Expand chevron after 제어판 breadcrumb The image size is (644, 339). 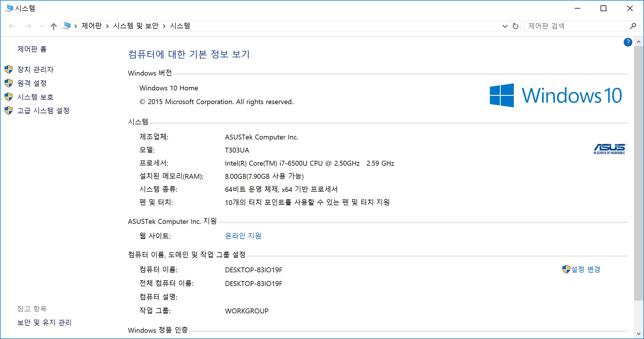point(107,26)
